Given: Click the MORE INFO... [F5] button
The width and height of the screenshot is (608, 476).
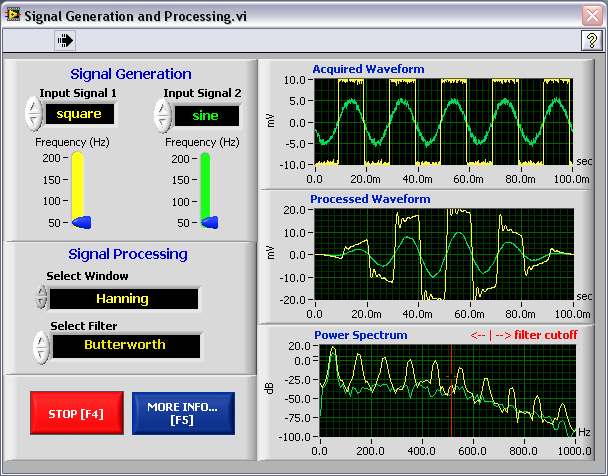Looking at the screenshot, I should (x=182, y=413).
